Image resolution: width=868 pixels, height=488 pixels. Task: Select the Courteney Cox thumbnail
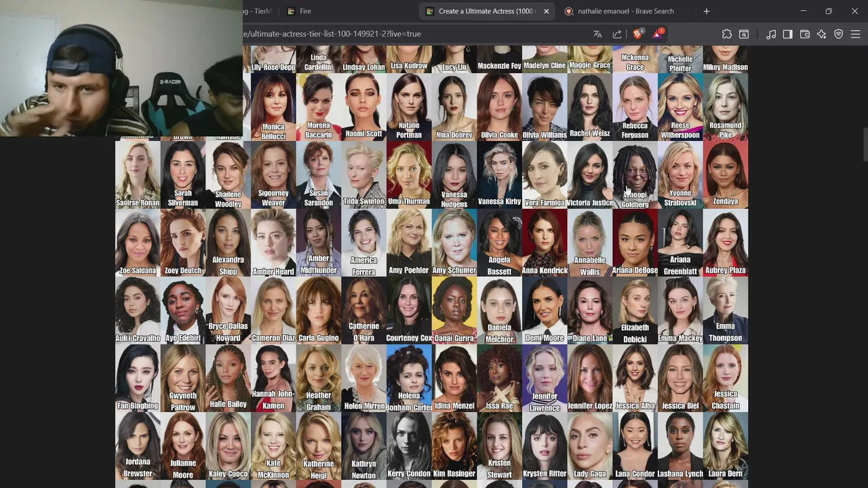(409, 310)
